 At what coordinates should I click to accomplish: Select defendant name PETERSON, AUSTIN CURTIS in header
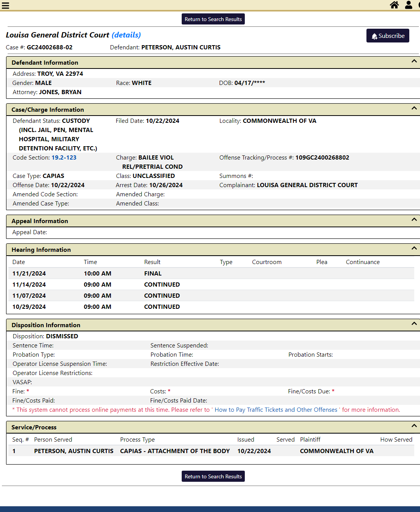point(181,47)
